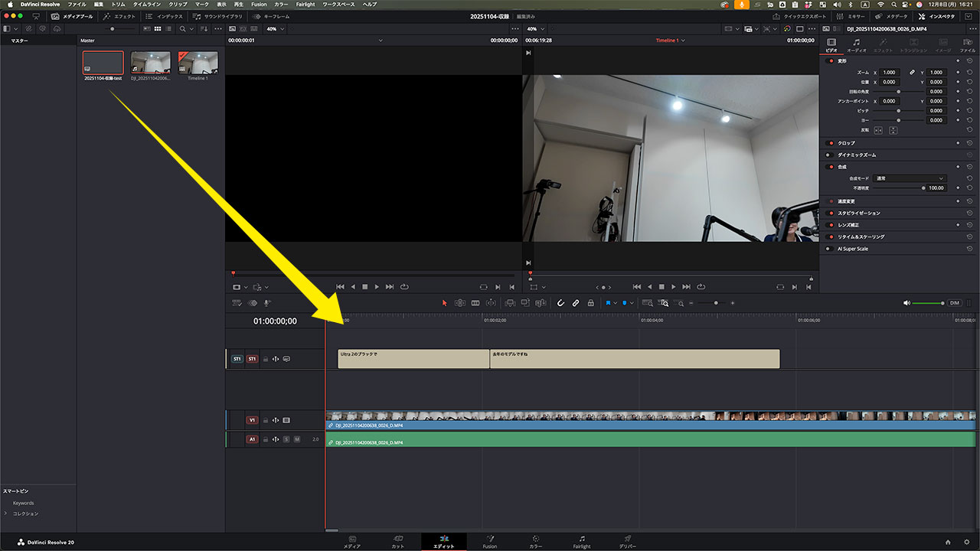The height and width of the screenshot is (551, 980).
Task: Open the エフェクト panel button
Action: (119, 16)
